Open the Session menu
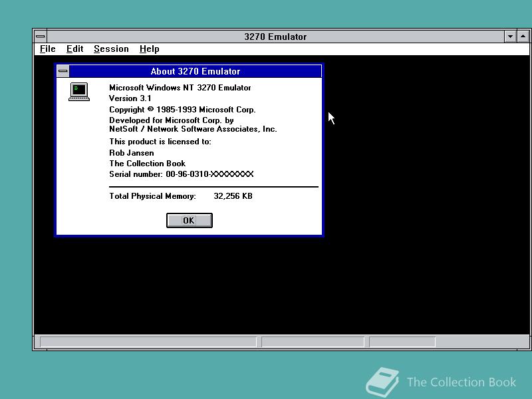Image resolution: width=532 pixels, height=399 pixels. (x=111, y=49)
